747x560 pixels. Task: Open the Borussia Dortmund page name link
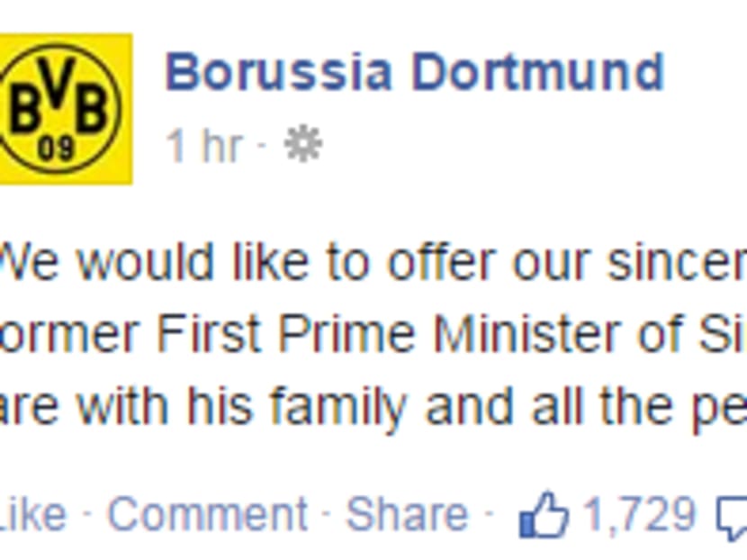tap(414, 72)
